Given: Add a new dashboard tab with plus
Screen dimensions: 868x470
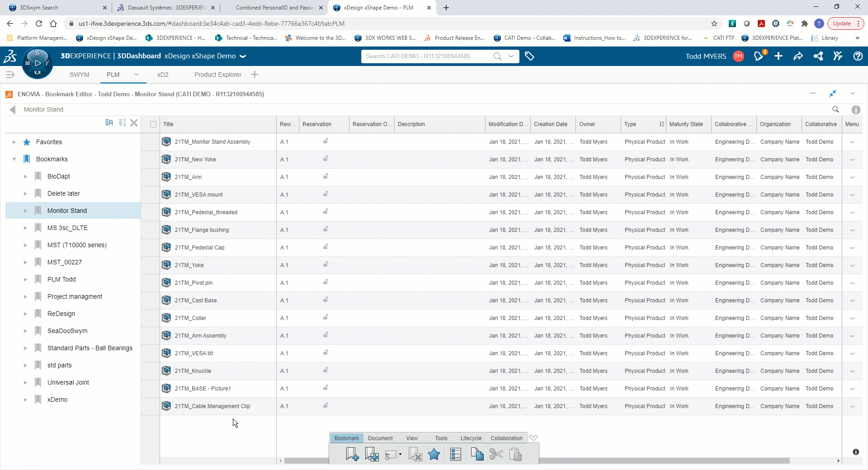Looking at the screenshot, I should point(255,75).
